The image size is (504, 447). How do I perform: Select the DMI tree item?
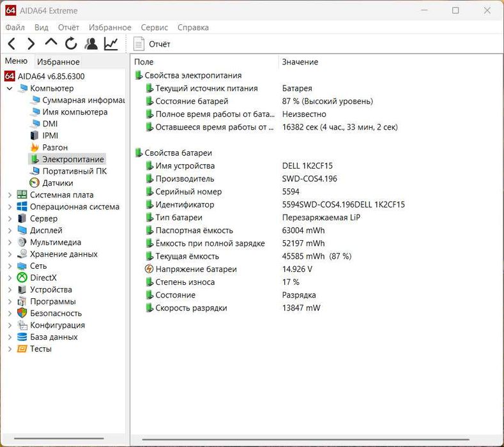point(43,124)
